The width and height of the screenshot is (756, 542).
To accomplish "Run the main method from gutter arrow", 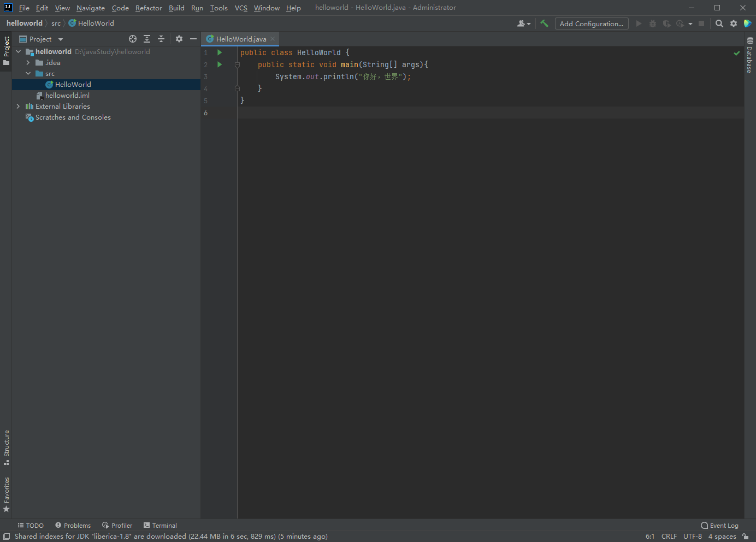I will (x=220, y=64).
